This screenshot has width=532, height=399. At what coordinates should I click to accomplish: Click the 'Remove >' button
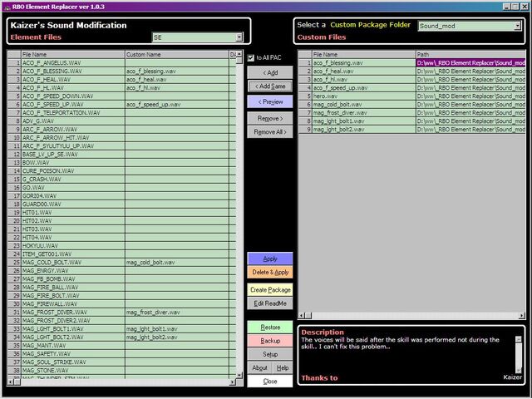[270, 118]
